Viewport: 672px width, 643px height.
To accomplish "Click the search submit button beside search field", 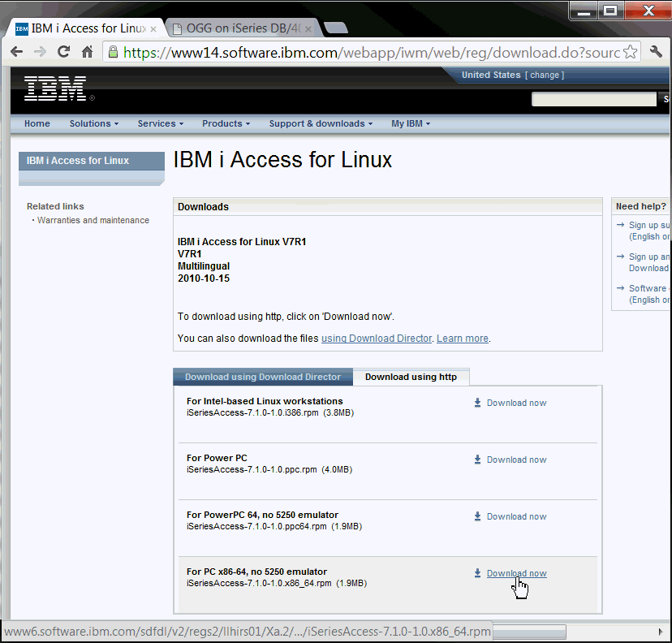I will 665,99.
